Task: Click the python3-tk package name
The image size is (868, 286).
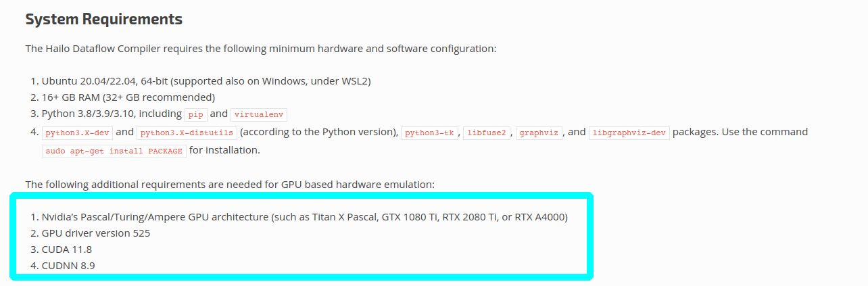Action: pyautogui.click(x=429, y=133)
